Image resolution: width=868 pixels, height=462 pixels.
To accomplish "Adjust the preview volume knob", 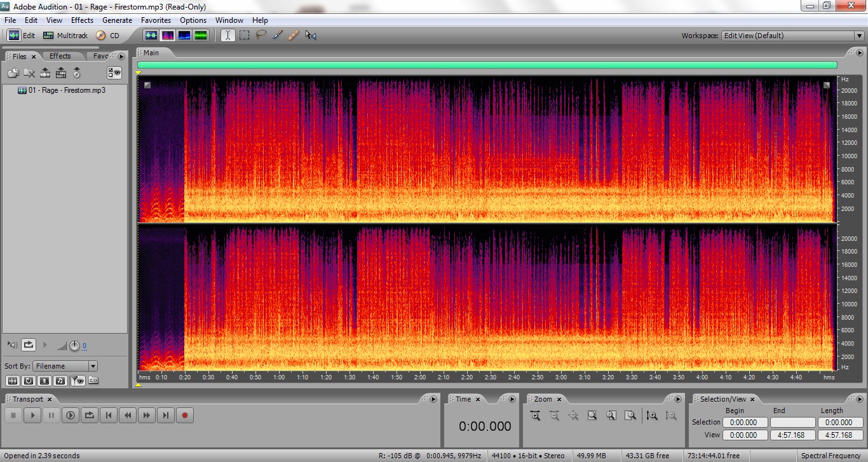I will [74, 346].
